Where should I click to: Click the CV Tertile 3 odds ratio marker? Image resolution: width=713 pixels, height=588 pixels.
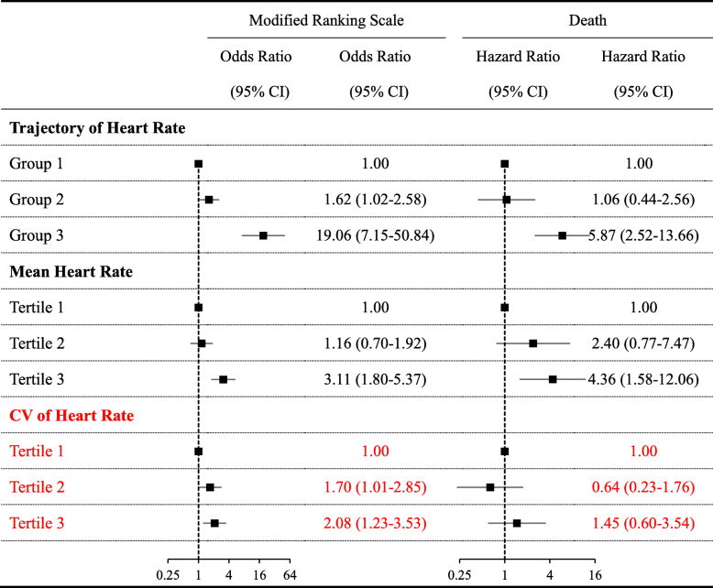(x=214, y=523)
